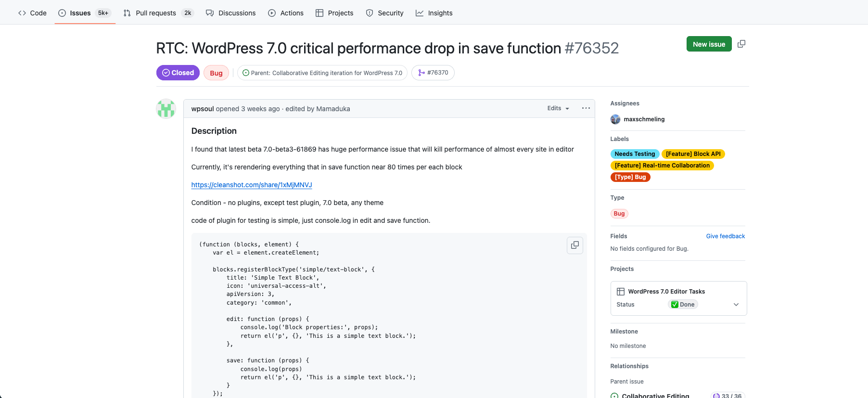Open the Discussions section icon

[x=210, y=13]
